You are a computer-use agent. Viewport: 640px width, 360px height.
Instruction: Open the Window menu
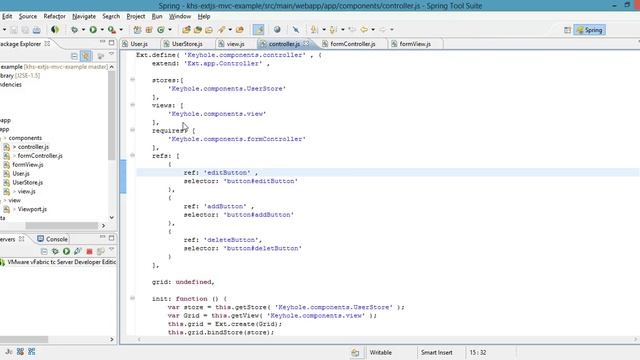pyautogui.click(x=180, y=16)
